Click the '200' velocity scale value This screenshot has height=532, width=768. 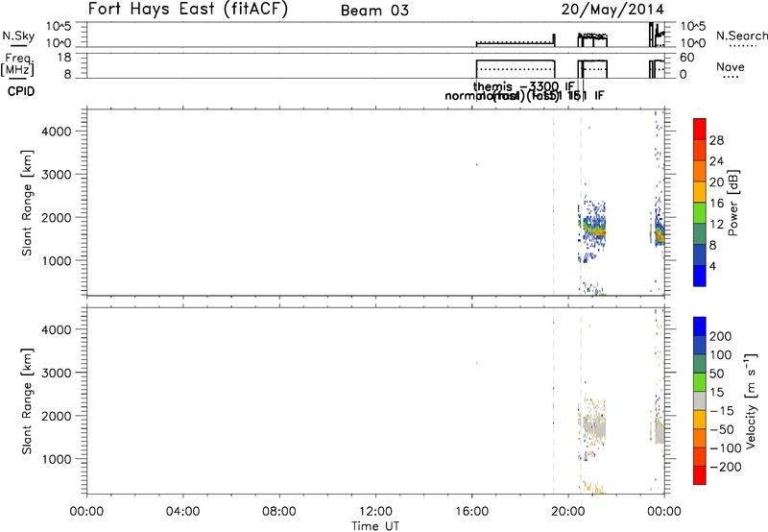point(721,336)
